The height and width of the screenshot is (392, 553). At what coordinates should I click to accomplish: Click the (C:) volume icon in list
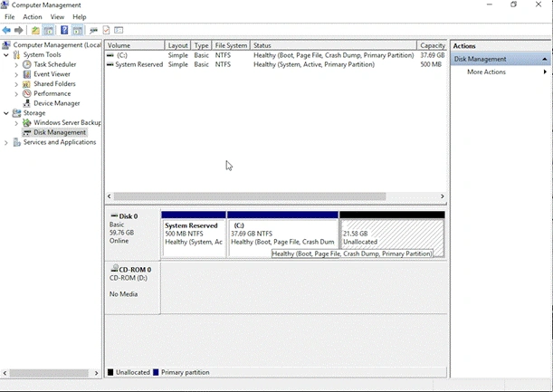(x=110, y=55)
